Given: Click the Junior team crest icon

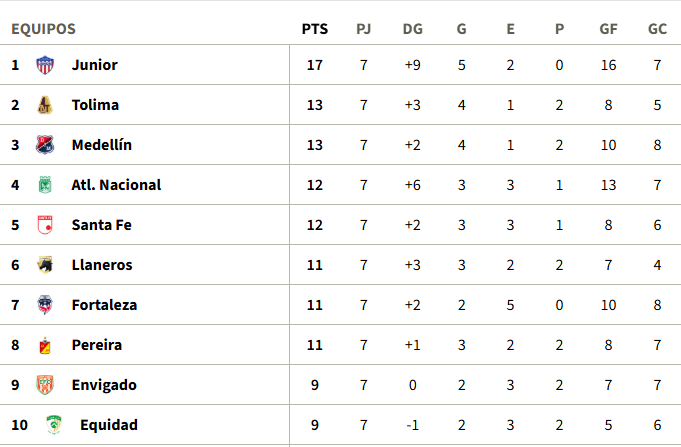Looking at the screenshot, I should point(45,65).
